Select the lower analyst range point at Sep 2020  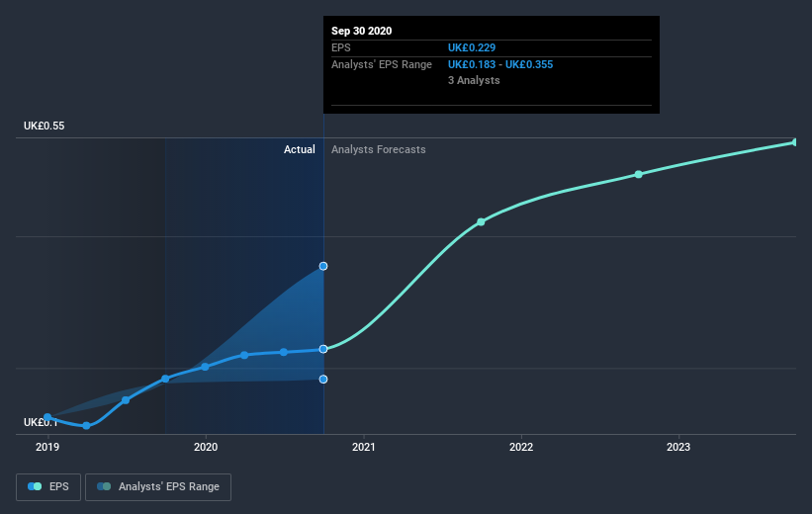pos(323,380)
